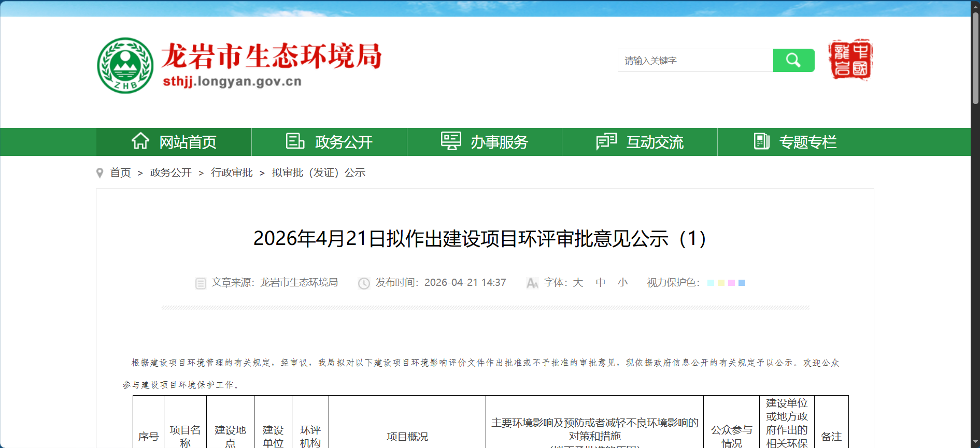980x448 pixels.
Task: Open the 专题专栏 navigation tab
Action: click(x=796, y=142)
